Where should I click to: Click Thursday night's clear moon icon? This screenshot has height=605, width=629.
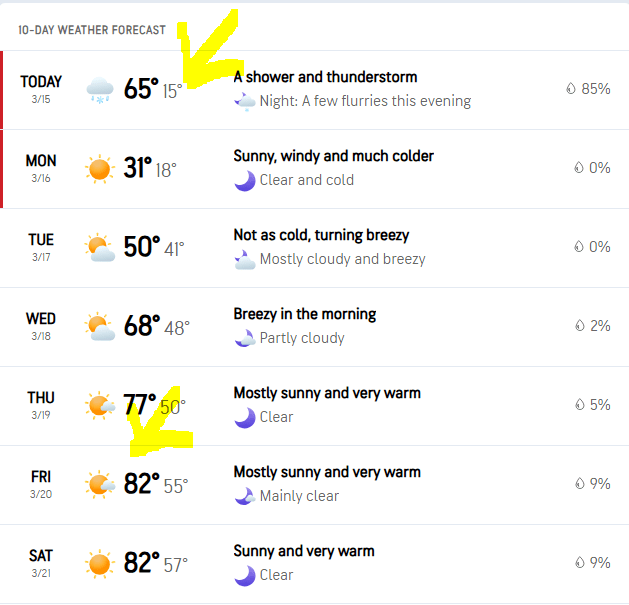244,417
